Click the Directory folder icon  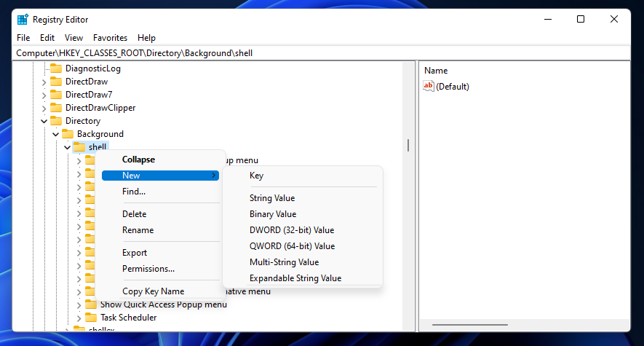tap(56, 121)
